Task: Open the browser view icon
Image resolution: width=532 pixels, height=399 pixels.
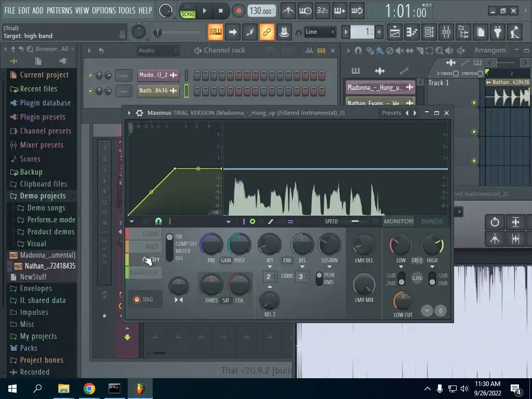Action: (463, 32)
